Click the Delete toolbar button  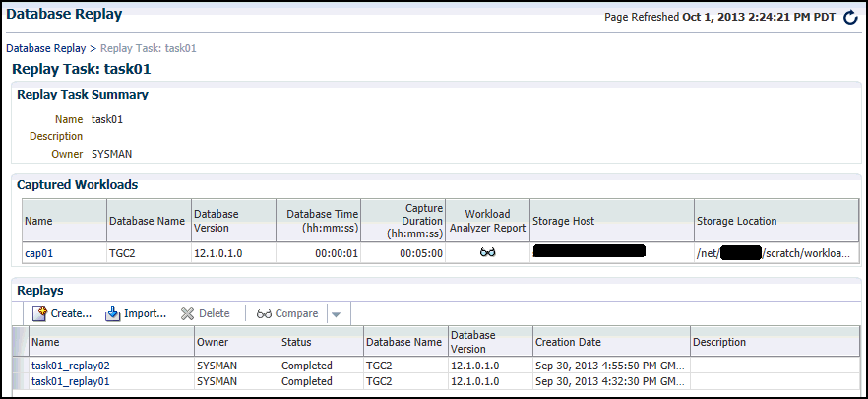point(205,313)
